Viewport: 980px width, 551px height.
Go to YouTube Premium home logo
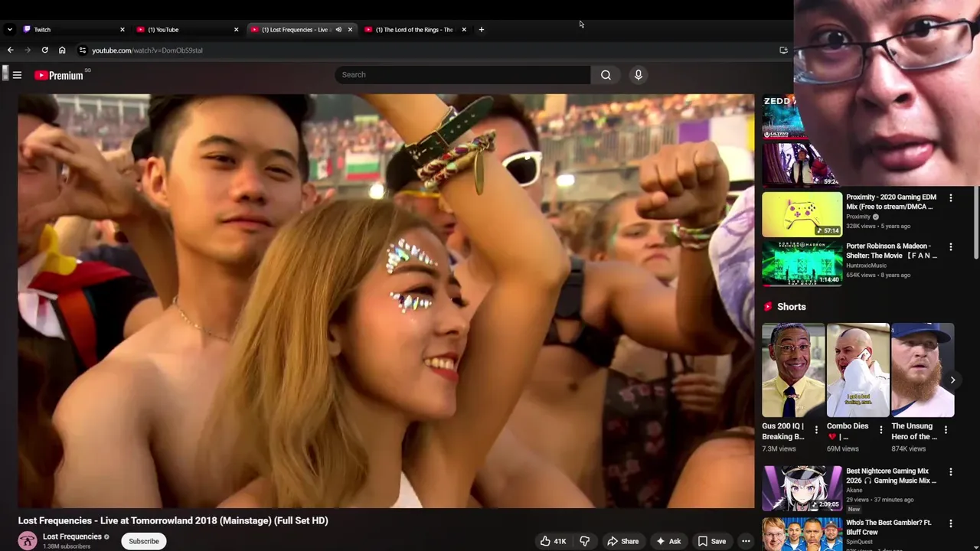pyautogui.click(x=58, y=75)
